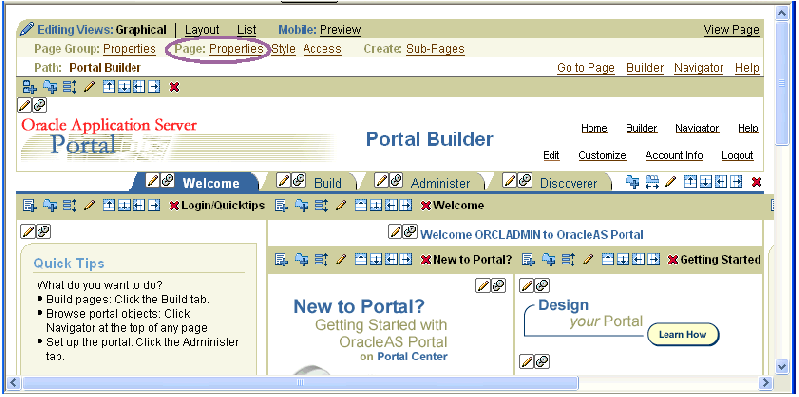
Task: Open the Build tab
Action: click(x=328, y=183)
